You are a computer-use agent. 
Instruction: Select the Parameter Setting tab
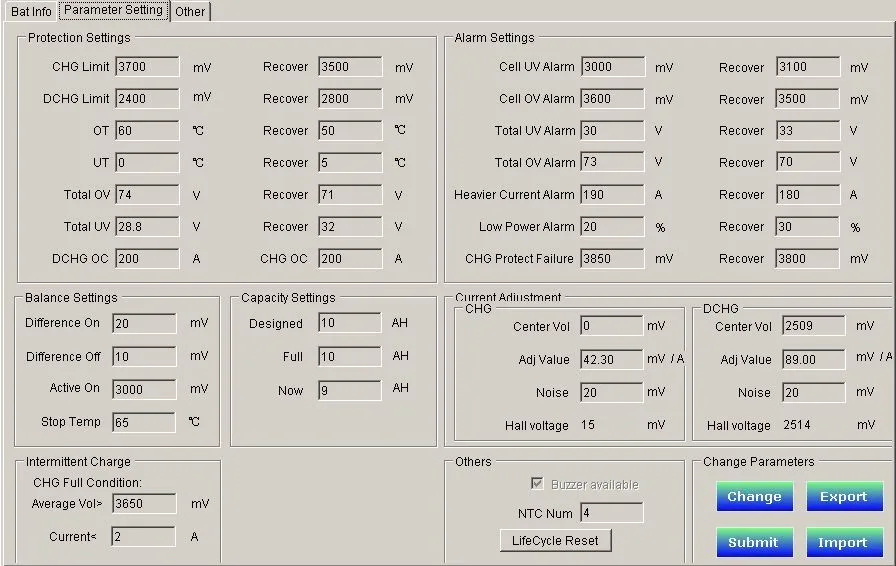pos(113,10)
